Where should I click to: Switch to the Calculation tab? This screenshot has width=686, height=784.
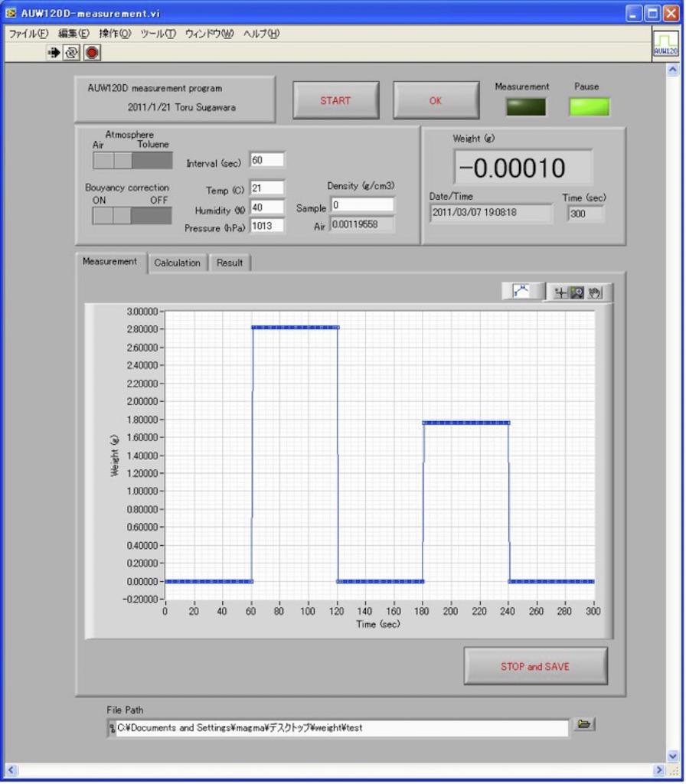[x=177, y=263]
